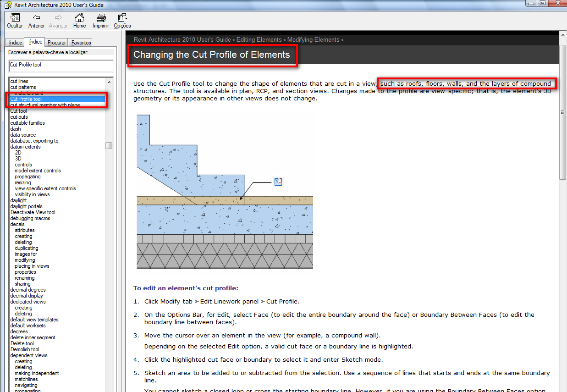Select the 'cut-outs' index entry

pyautogui.click(x=19, y=117)
